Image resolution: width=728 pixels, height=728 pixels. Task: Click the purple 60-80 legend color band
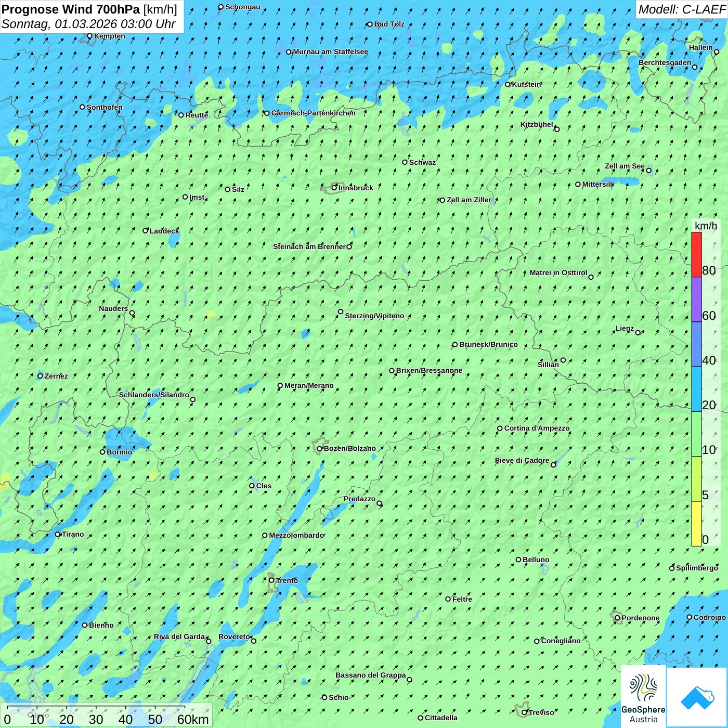(696, 299)
